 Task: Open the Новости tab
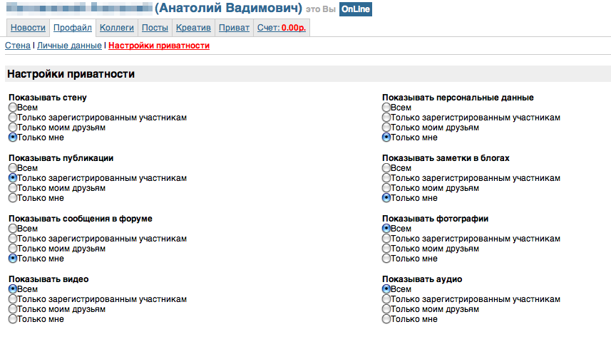(28, 28)
